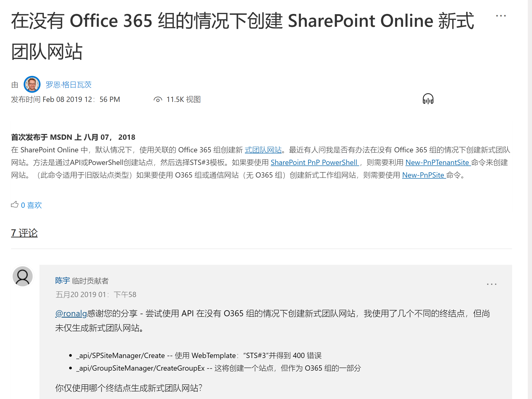Image resolution: width=532 pixels, height=399 pixels.
Task: Click the 首次发布于 MSDN heading text
Action: (73, 137)
